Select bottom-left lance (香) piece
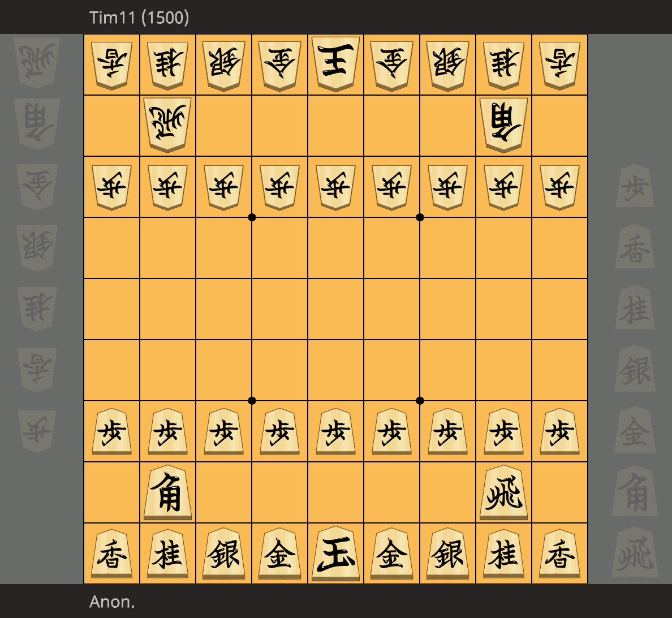 click(112, 553)
